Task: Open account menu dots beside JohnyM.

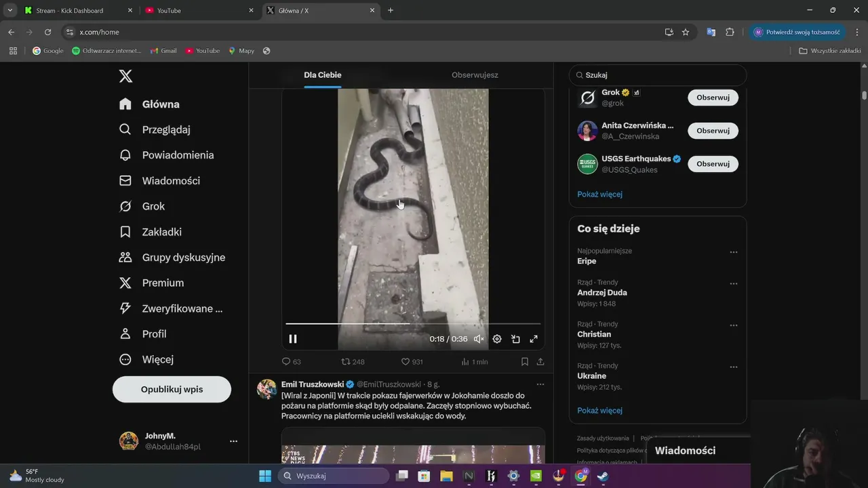Action: point(233,441)
